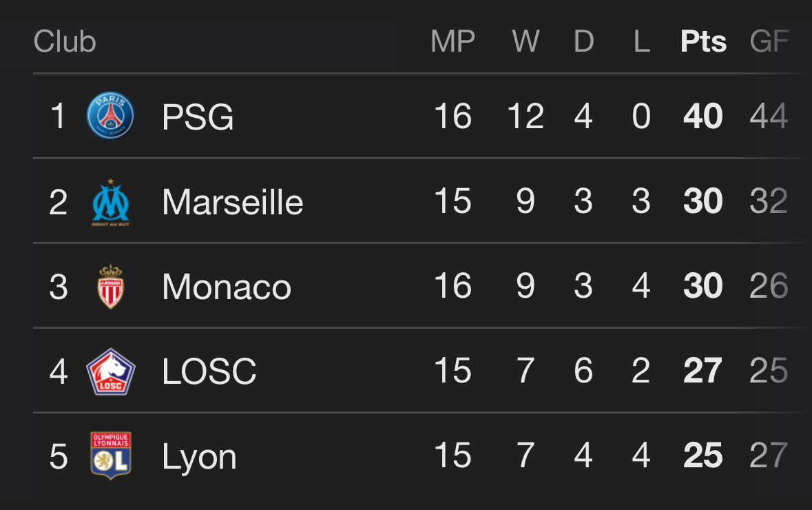Click the W wins column header
The image size is (812, 510).
pos(525,41)
